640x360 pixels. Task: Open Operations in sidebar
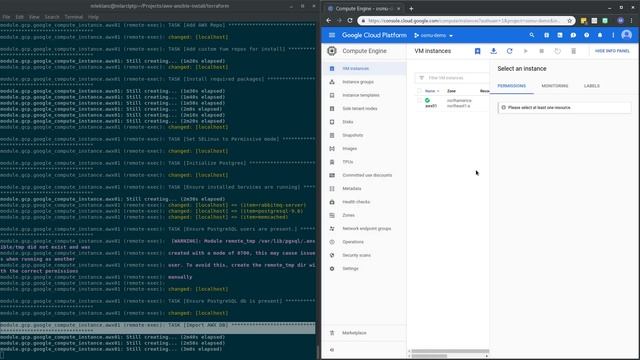click(x=353, y=242)
